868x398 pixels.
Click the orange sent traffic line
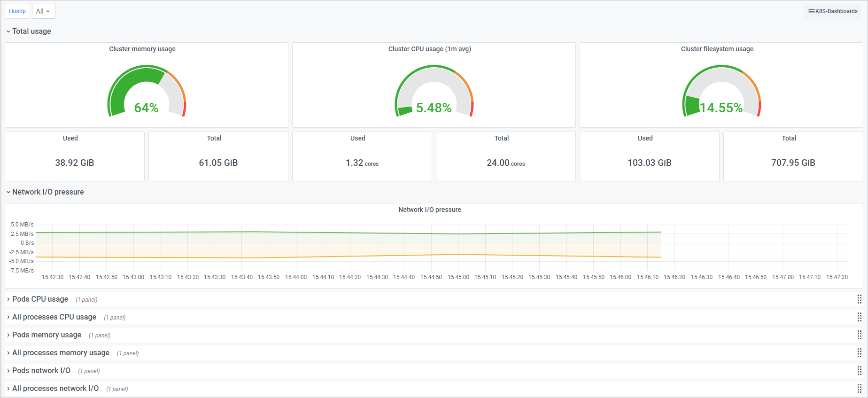tap(349, 257)
